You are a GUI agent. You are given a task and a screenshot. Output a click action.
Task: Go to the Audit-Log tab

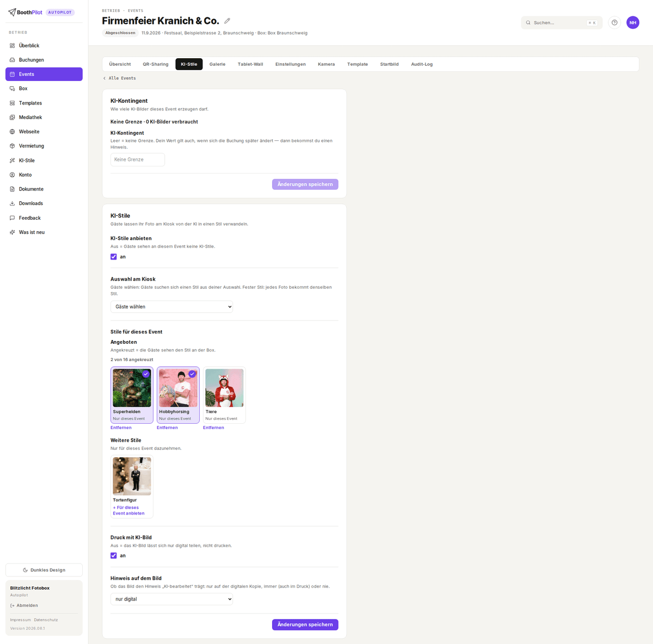[x=422, y=64]
